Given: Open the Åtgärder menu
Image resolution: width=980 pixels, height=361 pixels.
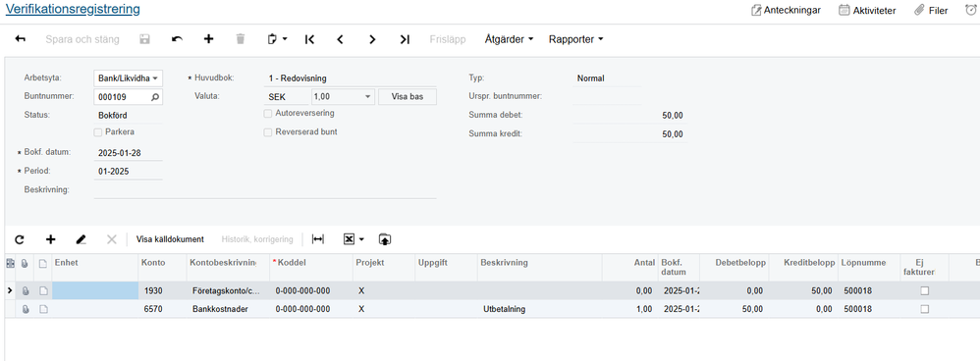Looking at the screenshot, I should click(x=509, y=38).
